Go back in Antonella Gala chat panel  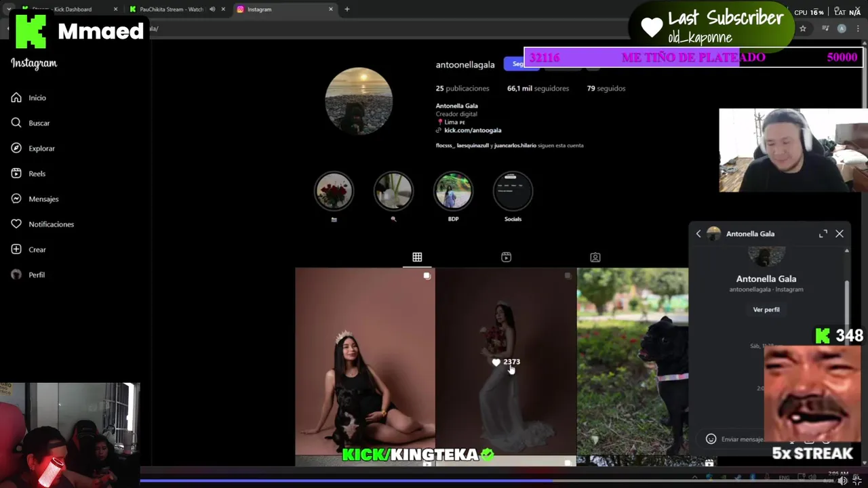coord(698,234)
